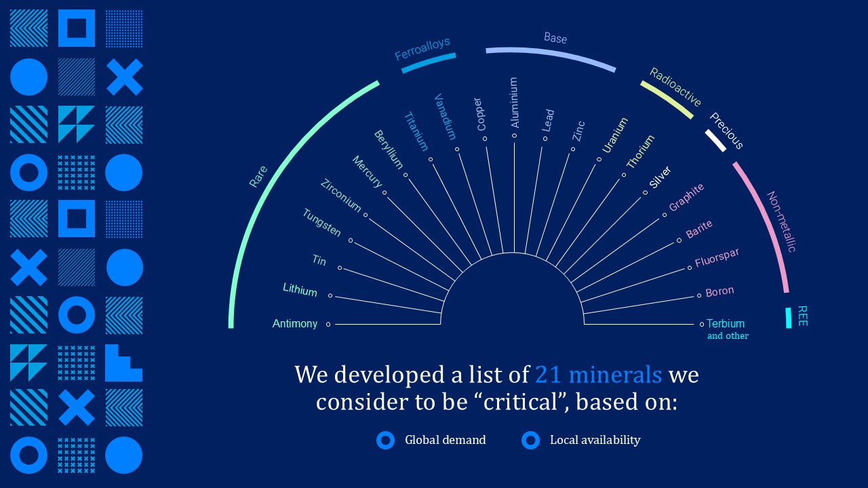Select the "21 minerals" highlighted text
Screen dimensions: 868x488
pos(599,375)
